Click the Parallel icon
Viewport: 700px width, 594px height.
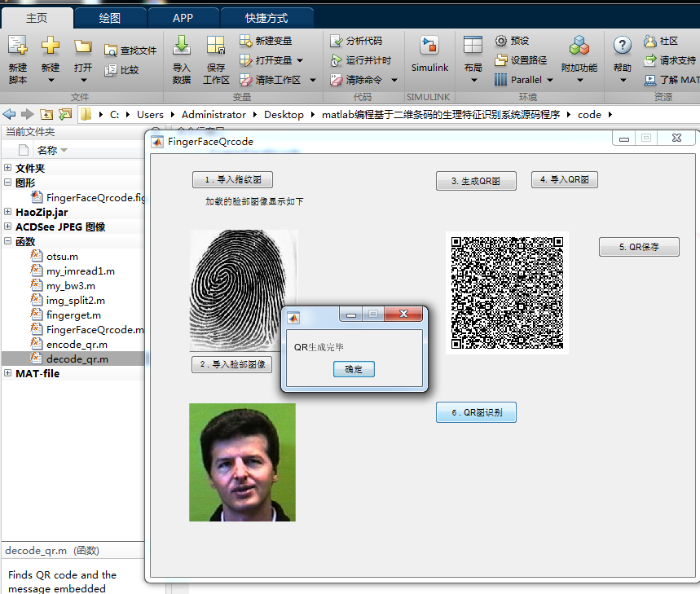[x=501, y=80]
